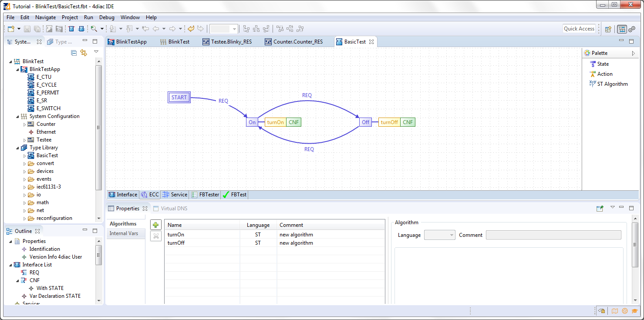Toggle Collapse All in the System explorer
The width and height of the screenshot is (644, 320).
point(74,52)
